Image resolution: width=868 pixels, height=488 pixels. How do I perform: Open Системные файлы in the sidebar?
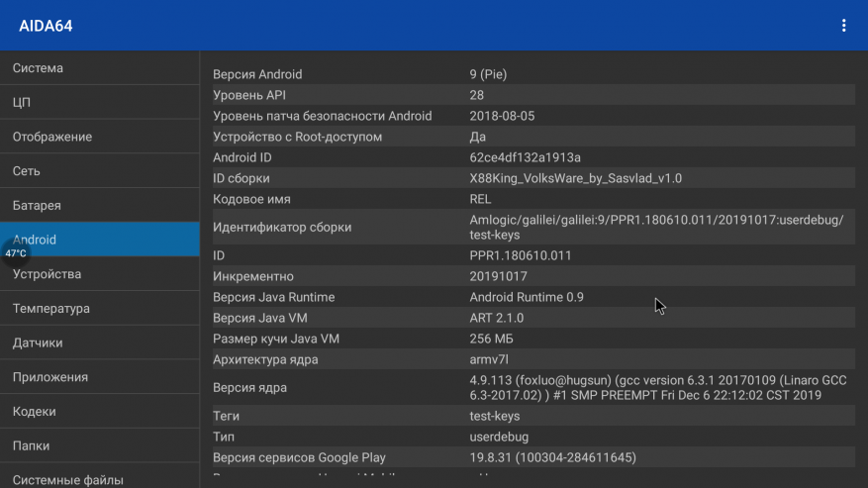coord(99,479)
